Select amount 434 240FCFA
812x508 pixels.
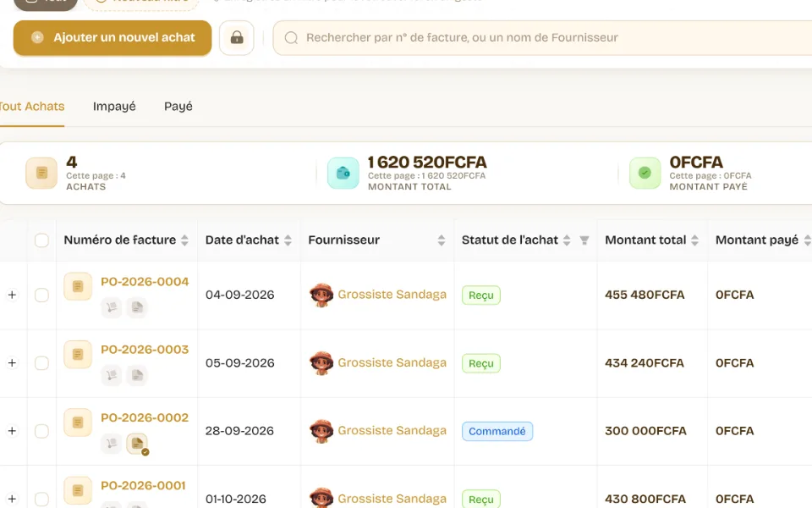click(645, 363)
